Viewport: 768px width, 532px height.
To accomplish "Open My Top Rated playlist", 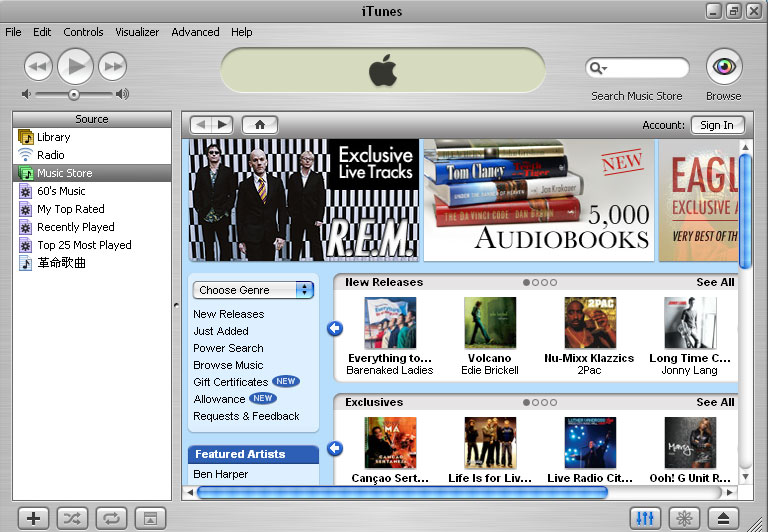I will (x=92, y=209).
